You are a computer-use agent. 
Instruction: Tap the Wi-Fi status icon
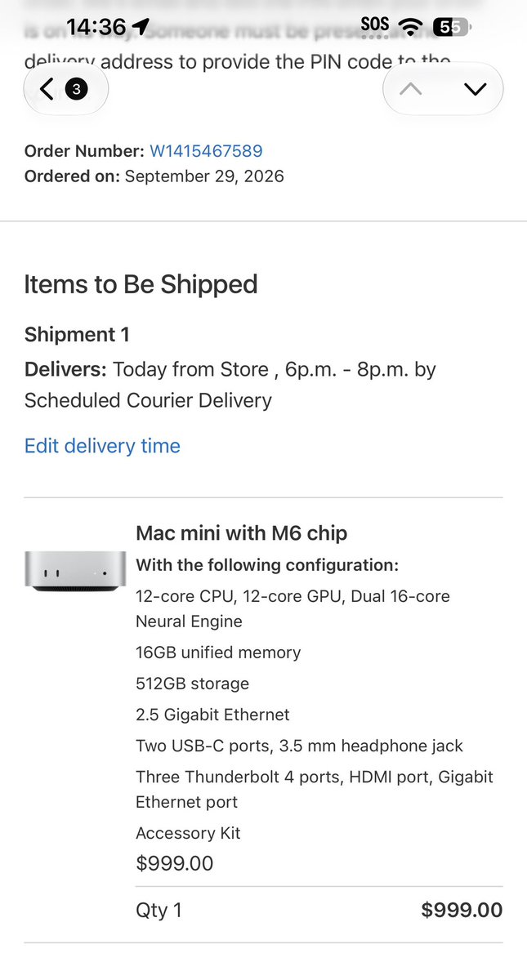[x=408, y=27]
